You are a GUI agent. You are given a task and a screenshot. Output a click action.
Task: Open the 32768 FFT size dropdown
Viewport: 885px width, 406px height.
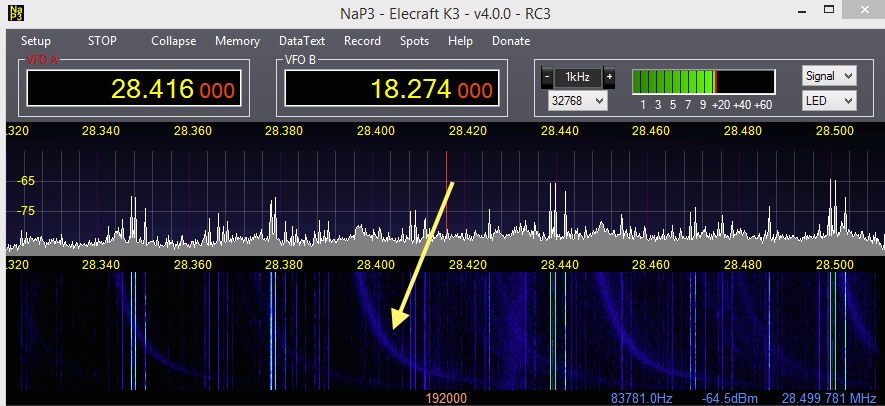click(x=578, y=101)
